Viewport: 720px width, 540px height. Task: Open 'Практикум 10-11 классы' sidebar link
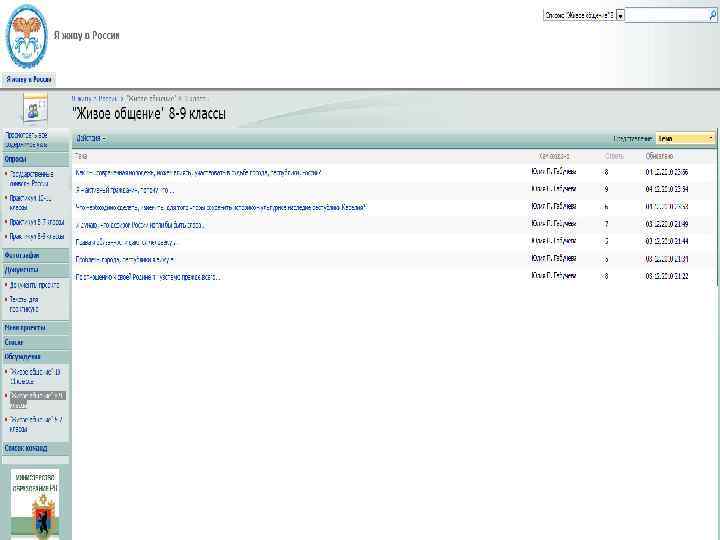tap(30, 203)
